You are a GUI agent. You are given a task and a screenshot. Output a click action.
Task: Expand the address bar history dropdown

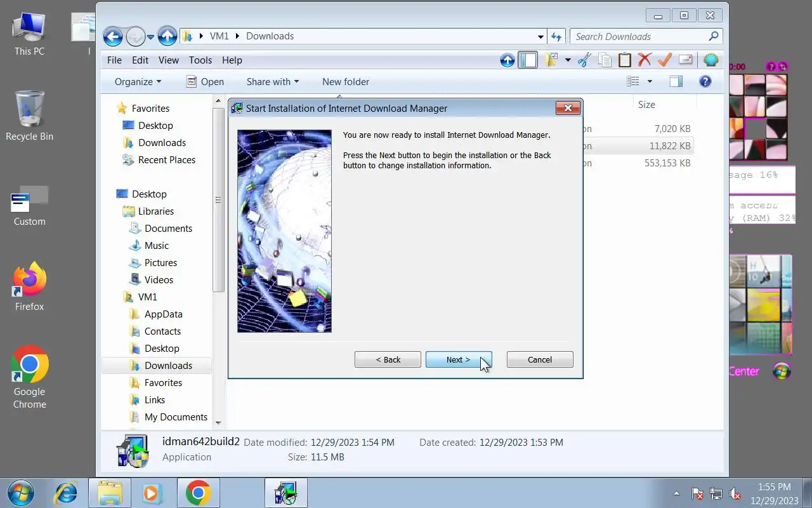[x=540, y=37]
